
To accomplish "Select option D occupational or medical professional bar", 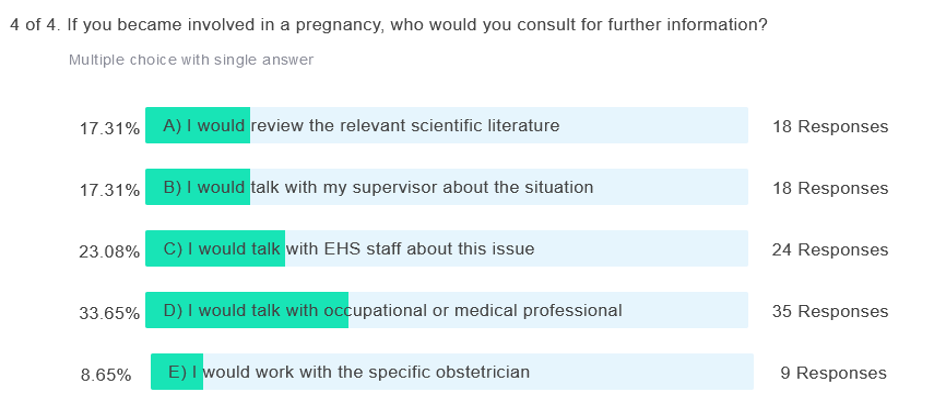I will (x=447, y=310).
